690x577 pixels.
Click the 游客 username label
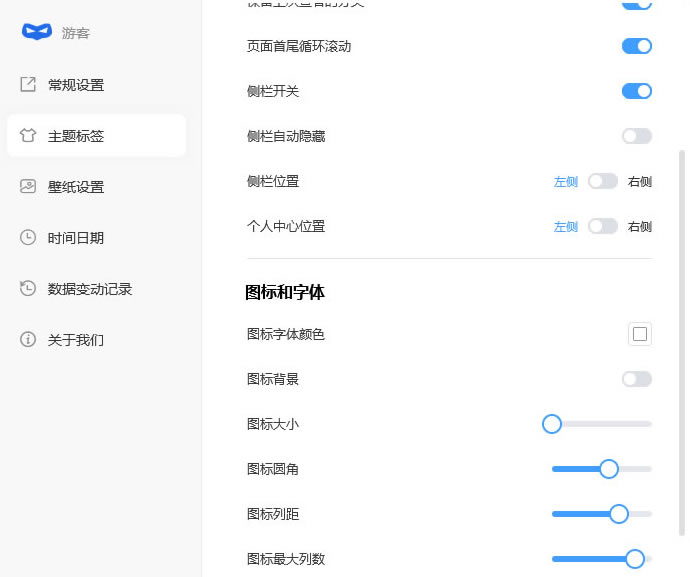75,33
